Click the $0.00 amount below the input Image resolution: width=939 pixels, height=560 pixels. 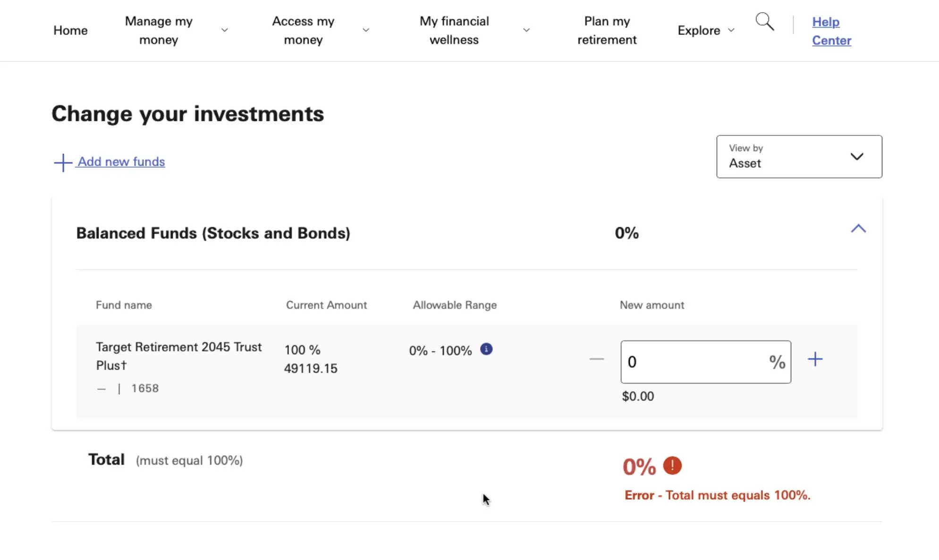[x=638, y=396]
